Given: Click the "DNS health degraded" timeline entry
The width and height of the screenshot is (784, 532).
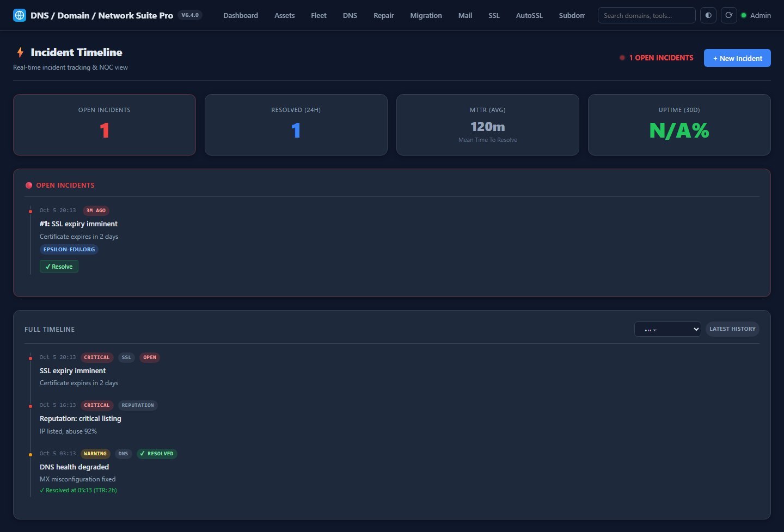Looking at the screenshot, I should tap(74, 467).
